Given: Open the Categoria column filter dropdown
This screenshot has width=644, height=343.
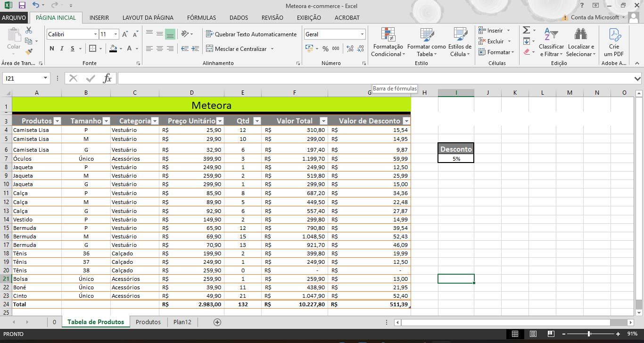Looking at the screenshot, I should tap(155, 121).
